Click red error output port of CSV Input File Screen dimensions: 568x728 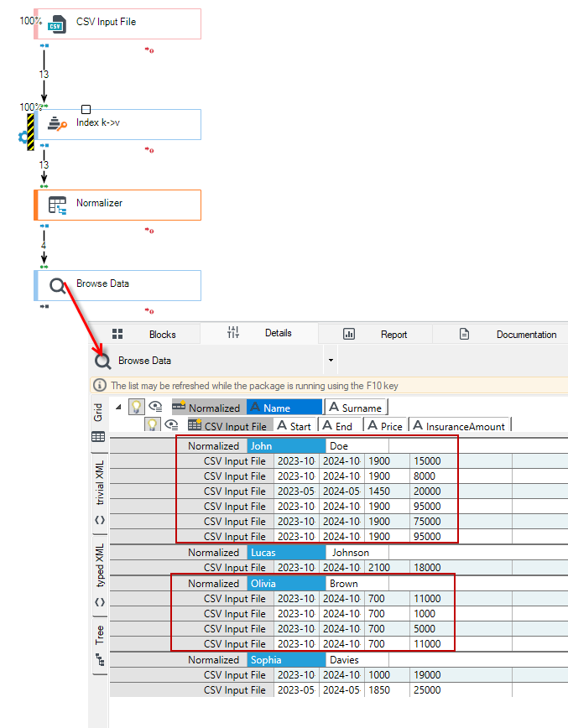[149, 50]
